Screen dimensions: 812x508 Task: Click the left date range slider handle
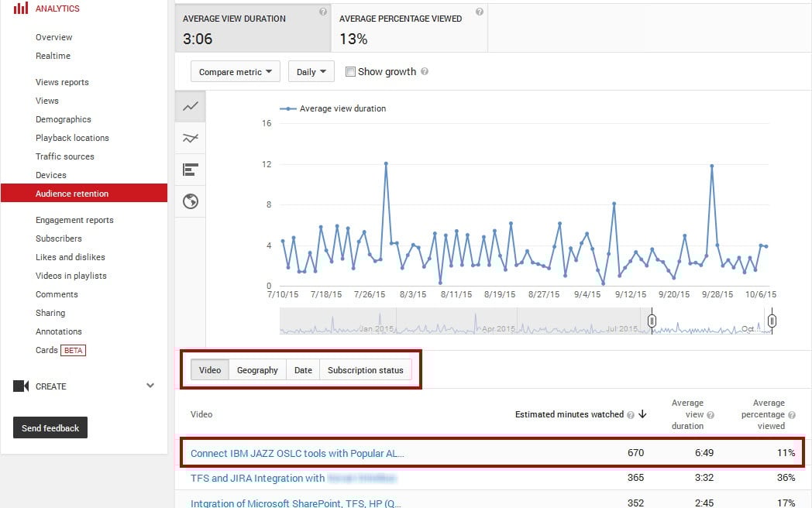[652, 321]
